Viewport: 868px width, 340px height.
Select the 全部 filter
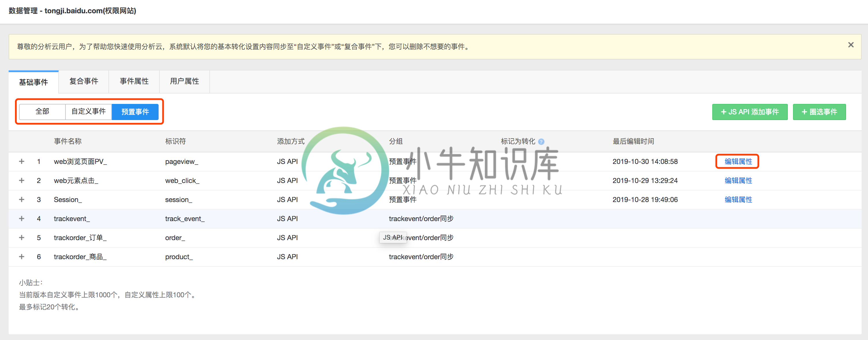click(42, 112)
